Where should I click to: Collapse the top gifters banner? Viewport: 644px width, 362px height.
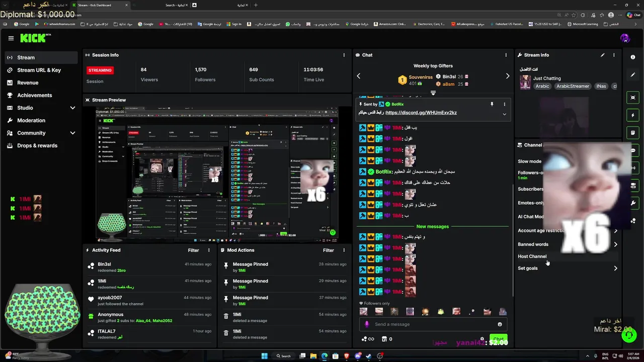[x=433, y=93]
